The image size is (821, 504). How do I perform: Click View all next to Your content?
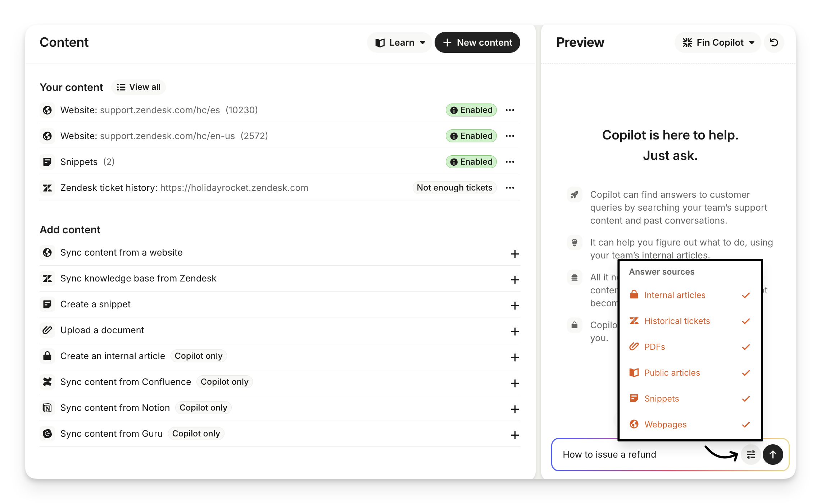(139, 87)
